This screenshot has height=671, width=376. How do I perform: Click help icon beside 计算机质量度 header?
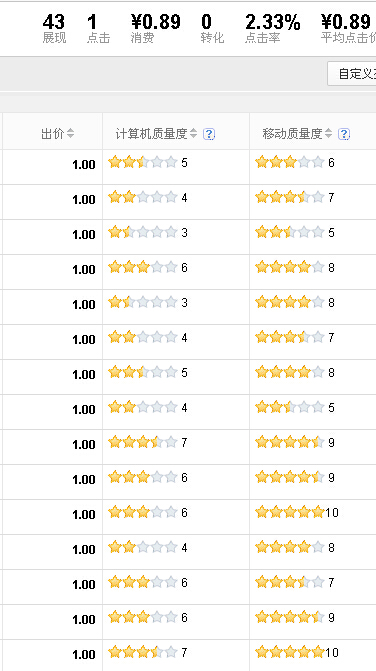coord(209,134)
